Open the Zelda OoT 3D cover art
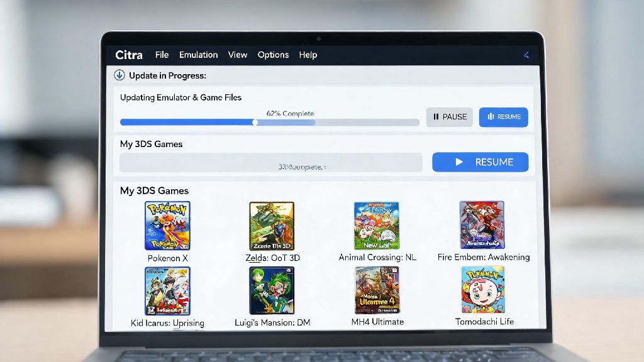The width and height of the screenshot is (644, 362). 272,226
